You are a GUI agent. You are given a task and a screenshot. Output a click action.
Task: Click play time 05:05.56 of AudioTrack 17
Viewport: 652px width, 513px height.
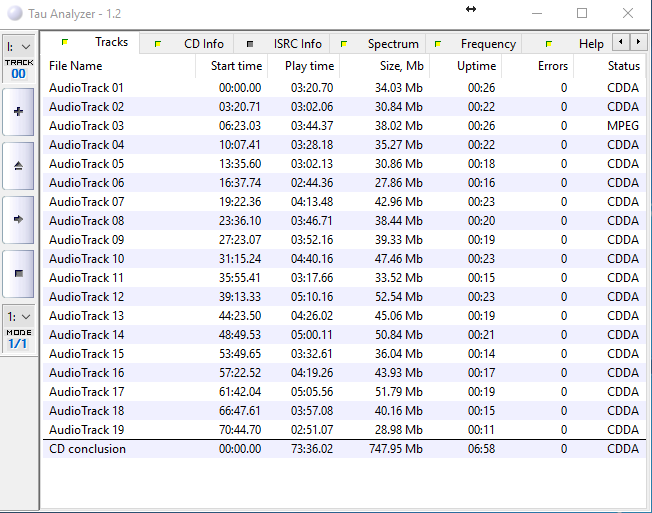point(312,392)
